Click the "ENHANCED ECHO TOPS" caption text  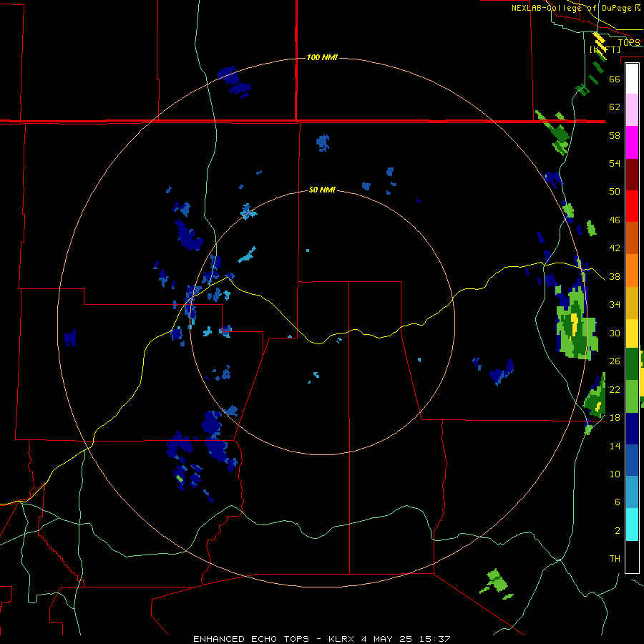tap(251, 639)
